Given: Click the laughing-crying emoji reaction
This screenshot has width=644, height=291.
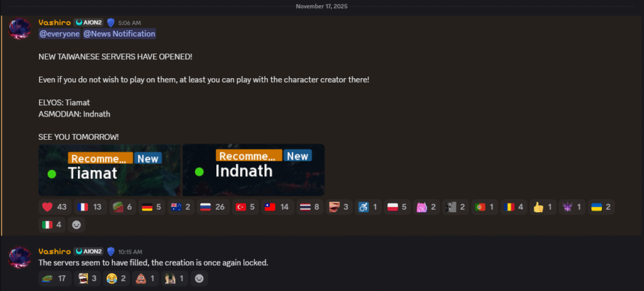Looking at the screenshot, I should click(116, 278).
